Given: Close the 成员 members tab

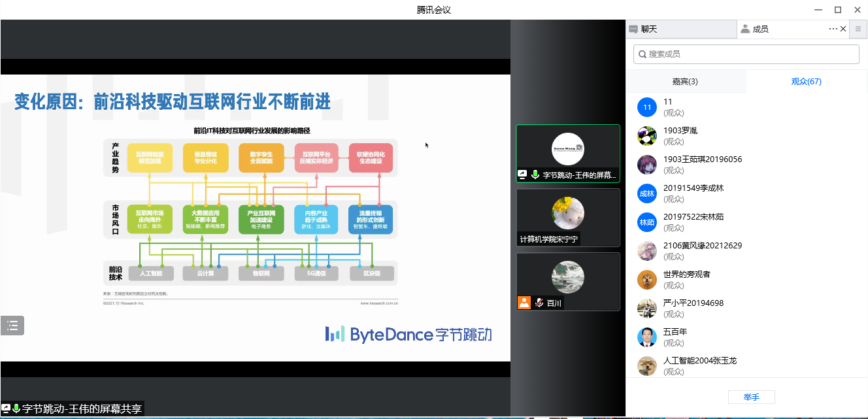Looking at the screenshot, I should 843,29.
